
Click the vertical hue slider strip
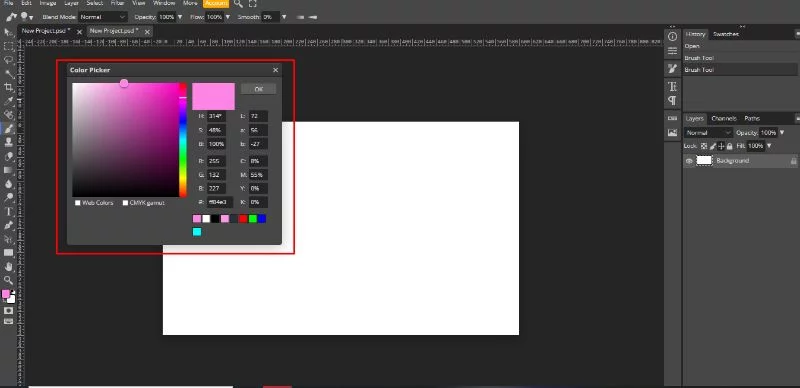(x=183, y=140)
